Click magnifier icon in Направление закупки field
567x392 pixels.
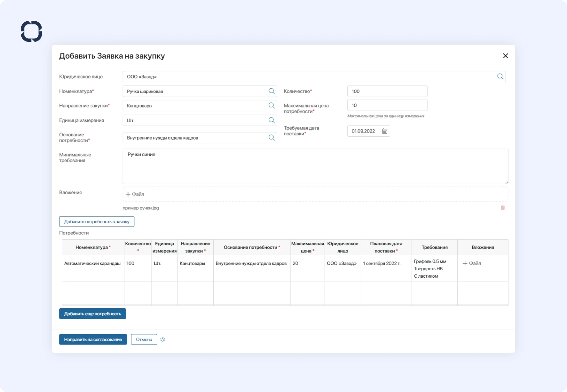click(272, 106)
